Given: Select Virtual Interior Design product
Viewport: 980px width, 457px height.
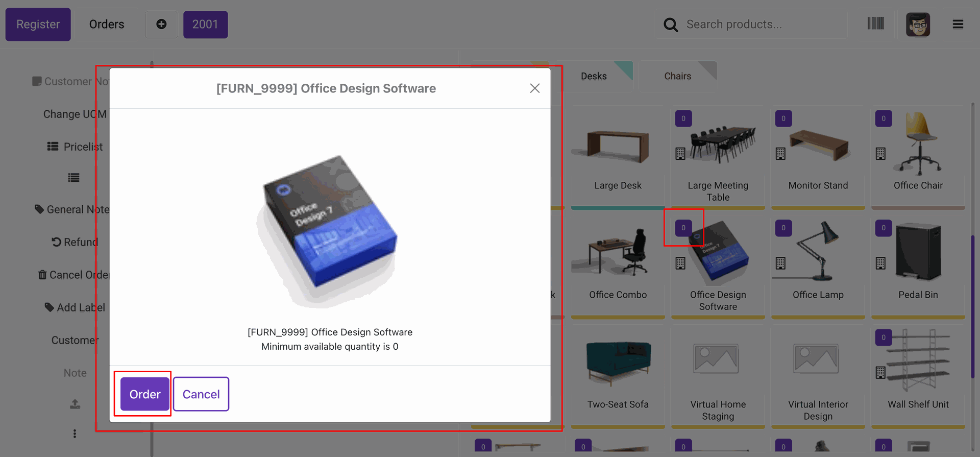Looking at the screenshot, I should pos(818,376).
